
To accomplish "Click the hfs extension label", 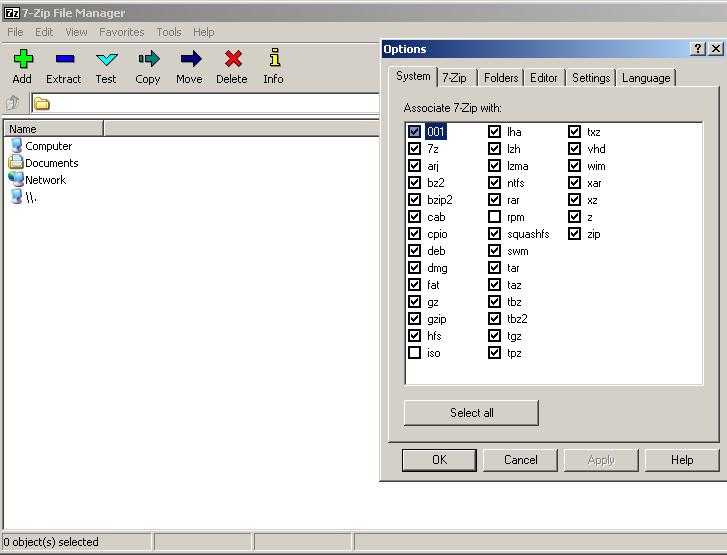I will point(434,336).
